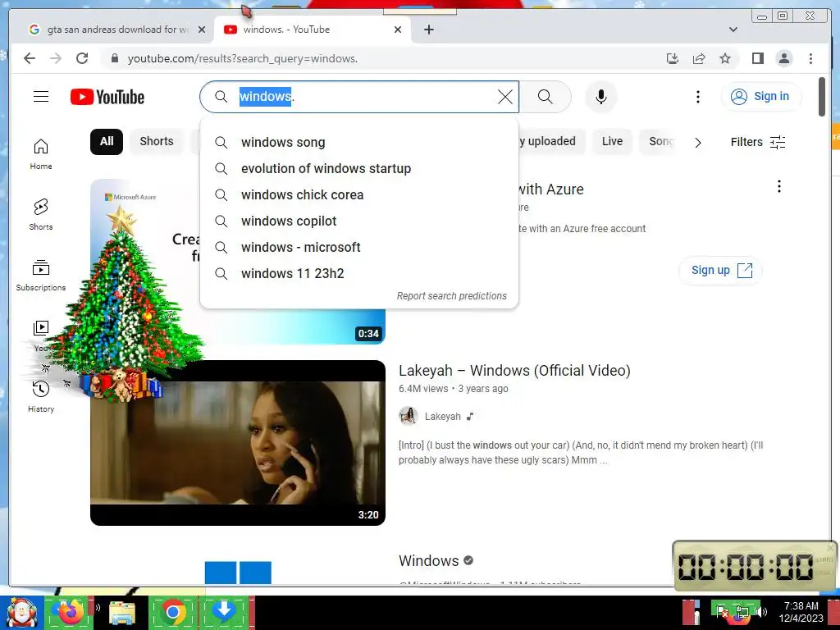Click the share page icon
This screenshot has width=840, height=630.
coord(699,58)
